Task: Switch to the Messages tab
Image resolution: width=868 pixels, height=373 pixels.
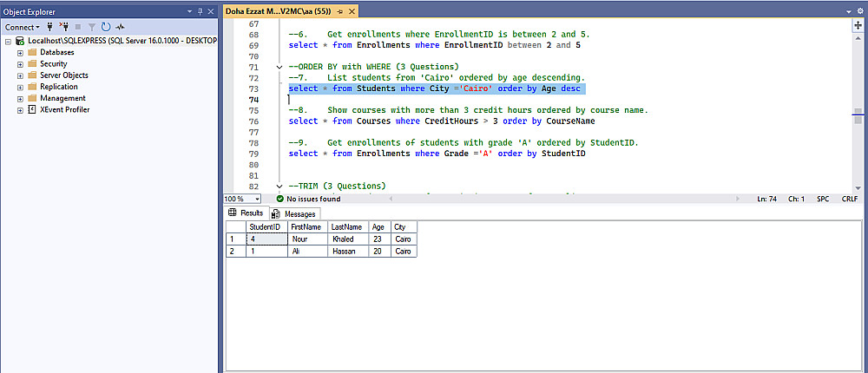Action: (294, 213)
